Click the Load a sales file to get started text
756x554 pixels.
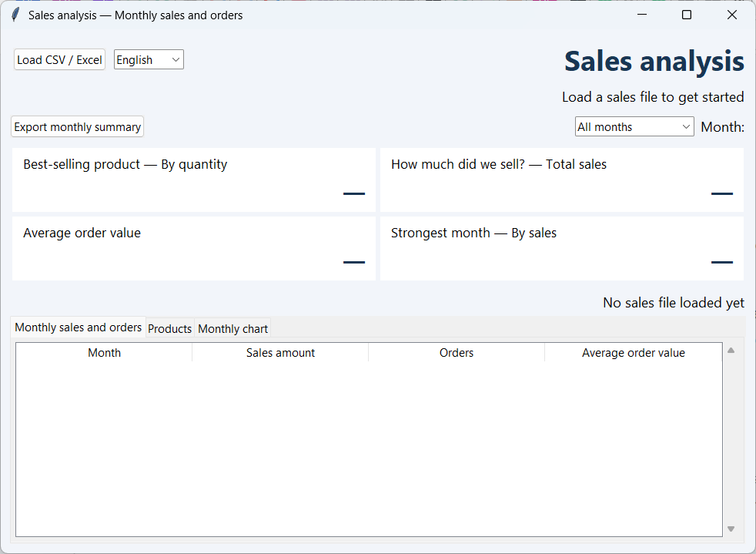[653, 97]
